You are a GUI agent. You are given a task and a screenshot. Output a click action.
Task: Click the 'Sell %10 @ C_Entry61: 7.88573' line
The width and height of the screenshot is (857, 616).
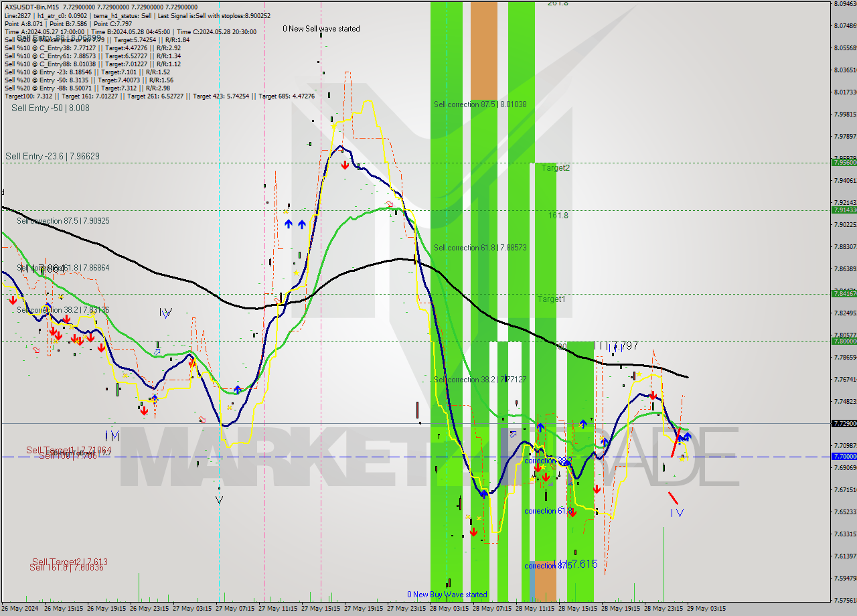click(x=92, y=56)
